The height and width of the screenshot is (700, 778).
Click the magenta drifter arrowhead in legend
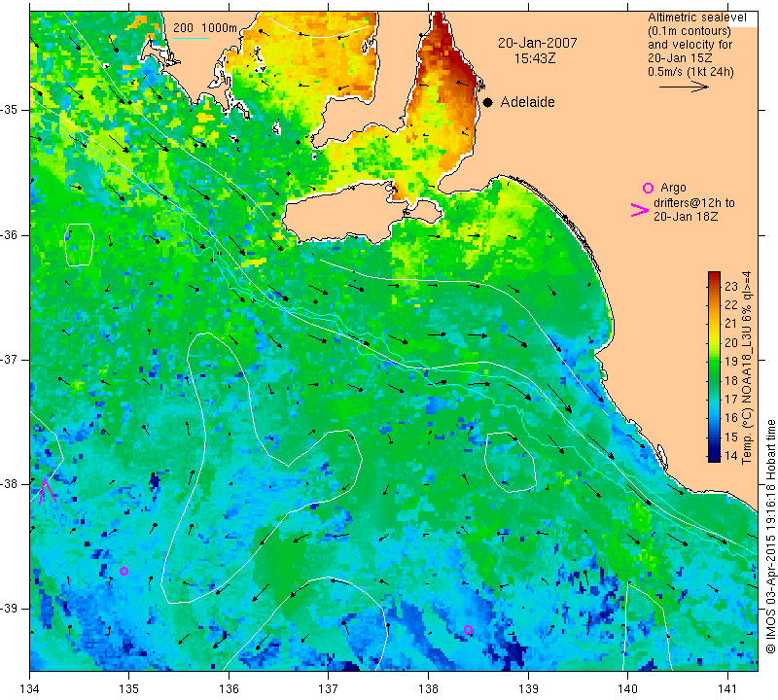(x=640, y=210)
